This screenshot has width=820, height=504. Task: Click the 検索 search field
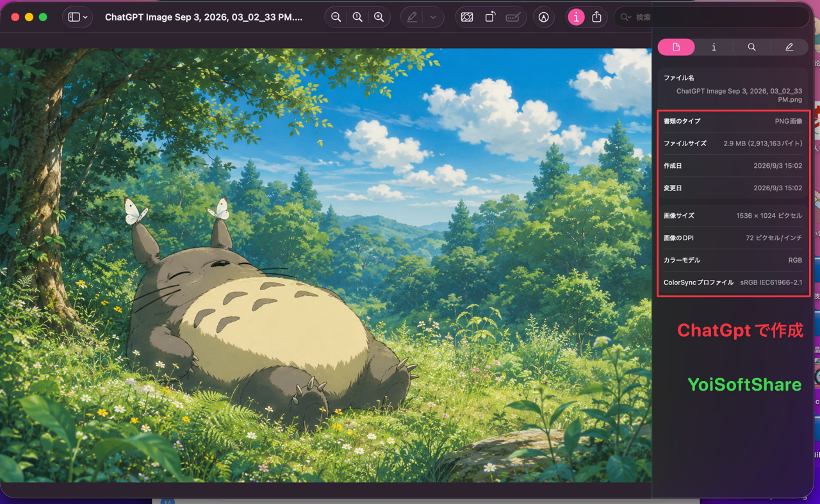[711, 17]
